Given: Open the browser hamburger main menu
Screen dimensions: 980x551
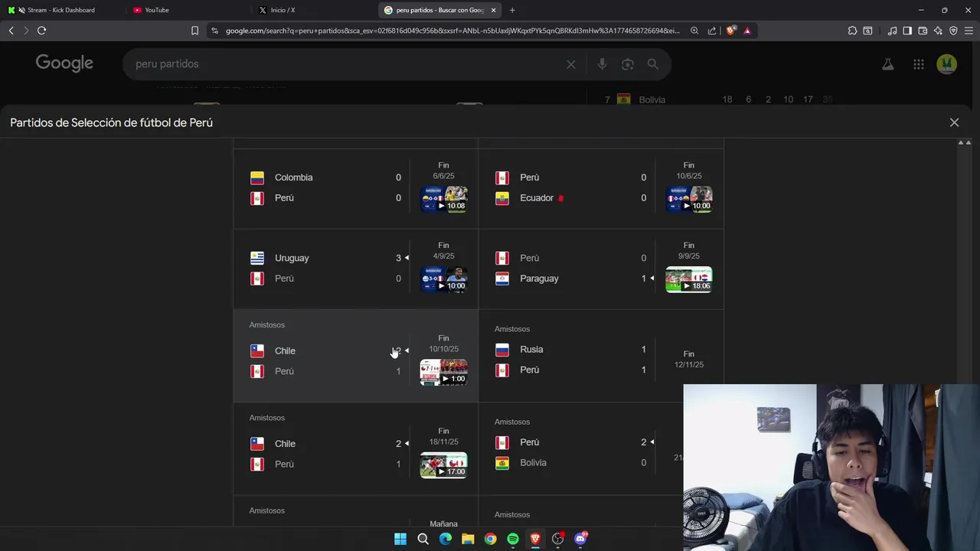Looking at the screenshot, I should click(969, 31).
